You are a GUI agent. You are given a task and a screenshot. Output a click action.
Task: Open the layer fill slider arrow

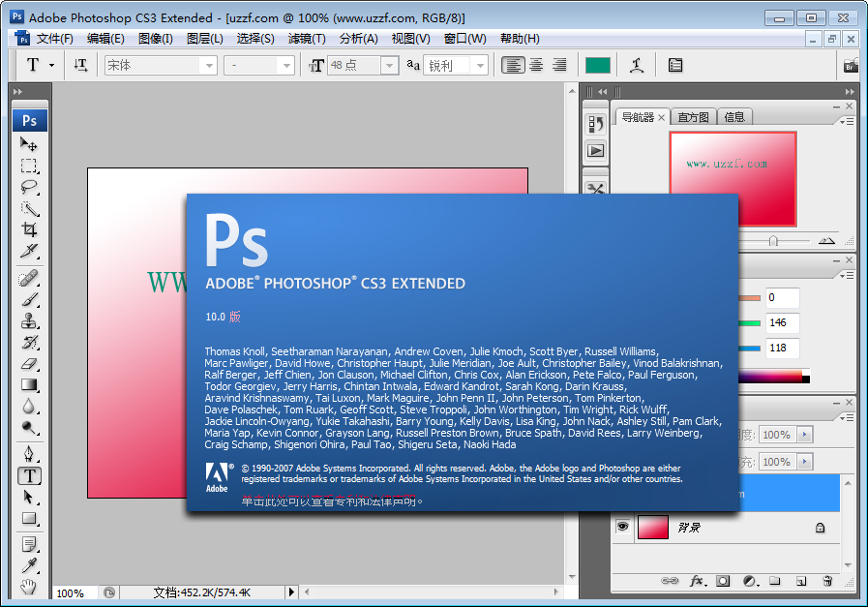tap(804, 462)
